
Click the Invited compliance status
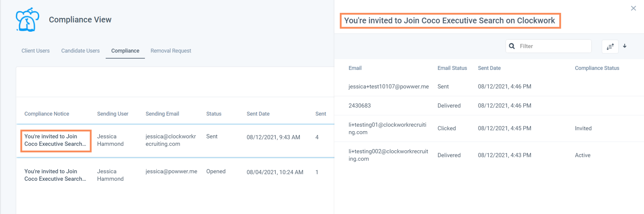click(583, 128)
